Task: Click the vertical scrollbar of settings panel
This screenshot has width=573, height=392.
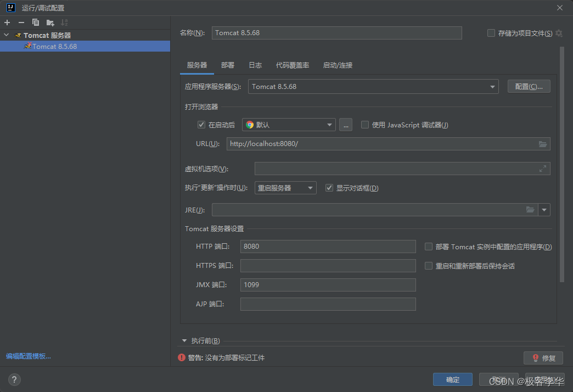Action: tap(561, 165)
